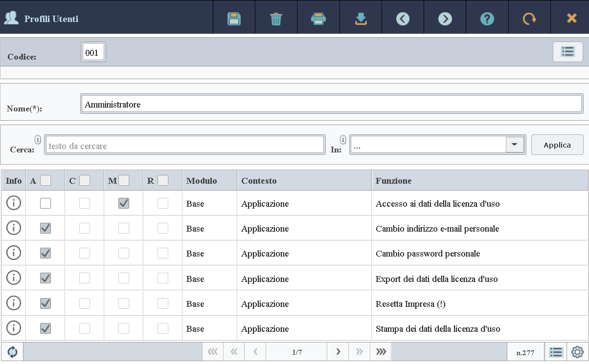Go to next record arrow in toolbar
589x364 pixels.
pos(445,19)
